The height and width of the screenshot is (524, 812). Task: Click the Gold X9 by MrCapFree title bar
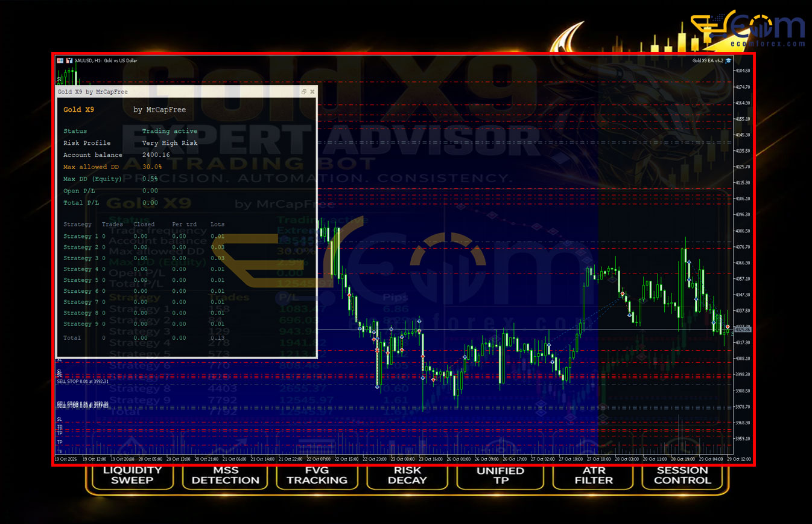pyautogui.click(x=186, y=92)
